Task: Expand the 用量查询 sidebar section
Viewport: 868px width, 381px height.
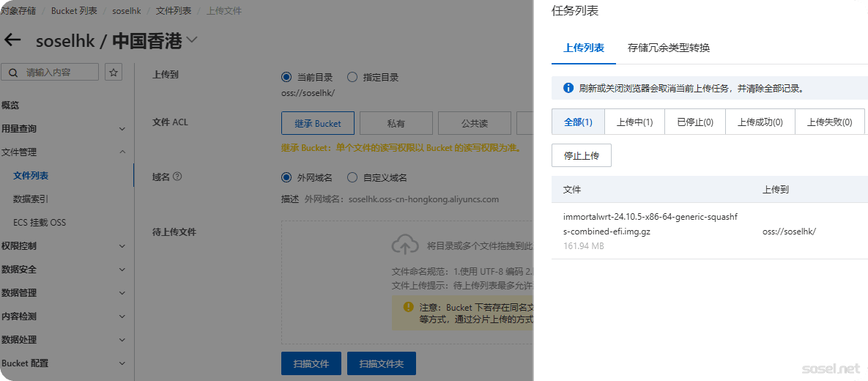Action: point(122,129)
